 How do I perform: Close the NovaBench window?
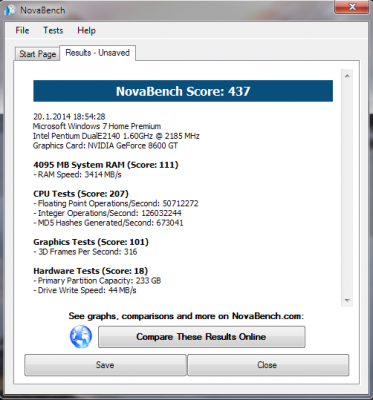(x=352, y=7)
